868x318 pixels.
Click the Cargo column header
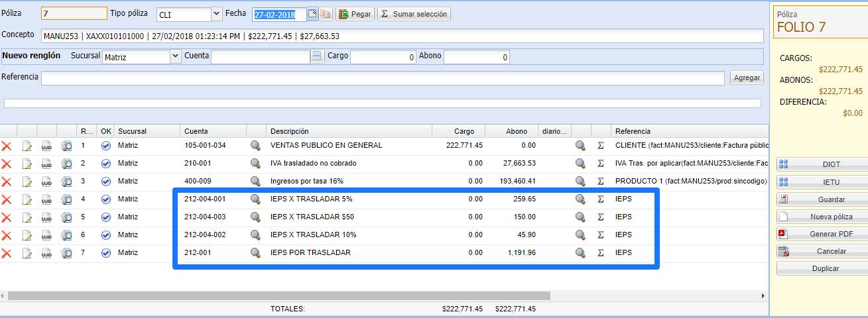[464, 131]
